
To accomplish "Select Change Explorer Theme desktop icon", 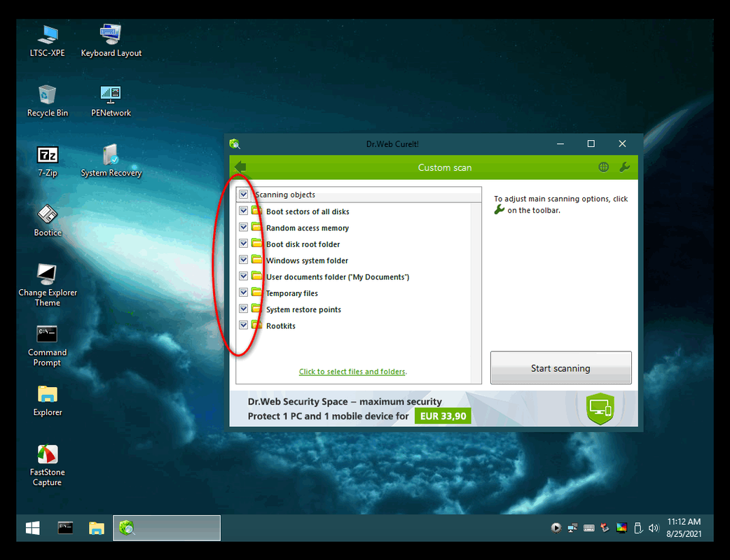I will pos(48,285).
